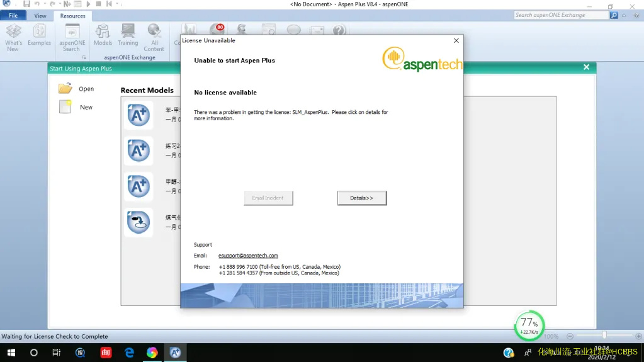Click the Control Panel icon in quick access toolbar
Viewport: 644px width, 362px height.
77,4
